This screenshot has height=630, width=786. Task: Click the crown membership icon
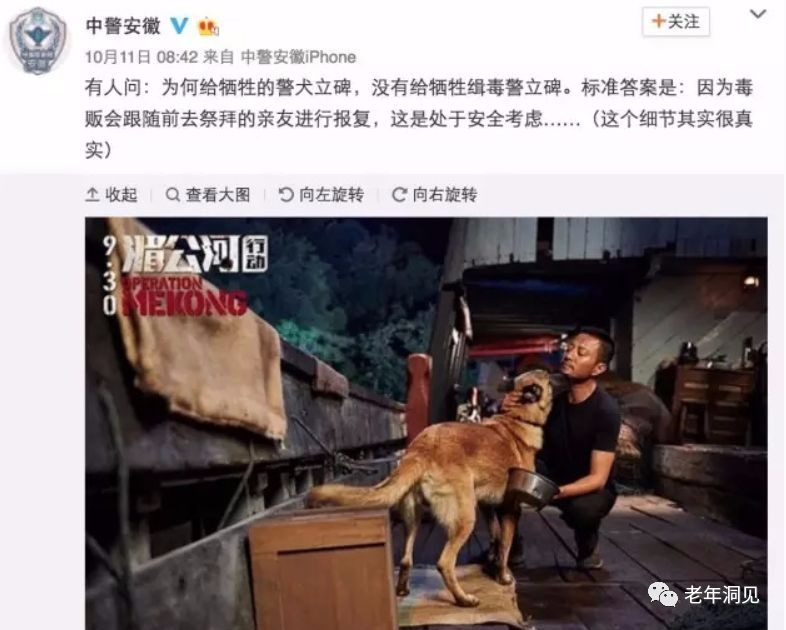point(209,26)
